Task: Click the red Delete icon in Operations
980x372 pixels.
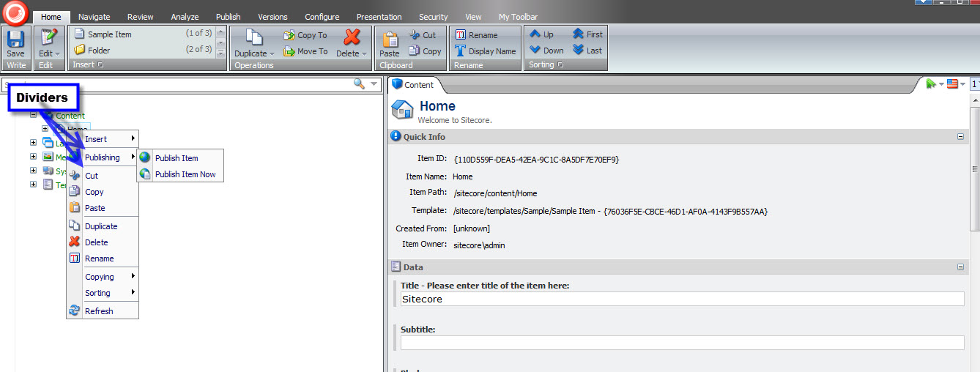Action: 352,38
